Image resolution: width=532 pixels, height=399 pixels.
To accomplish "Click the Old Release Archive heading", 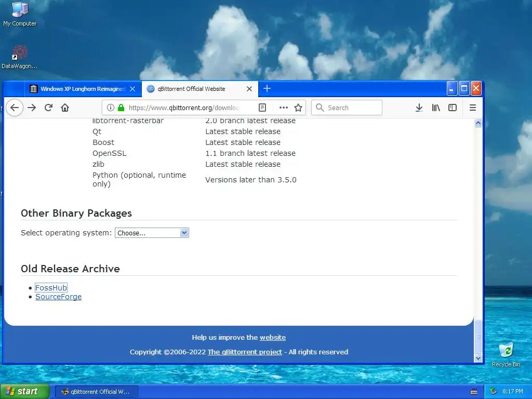I will click(70, 269).
